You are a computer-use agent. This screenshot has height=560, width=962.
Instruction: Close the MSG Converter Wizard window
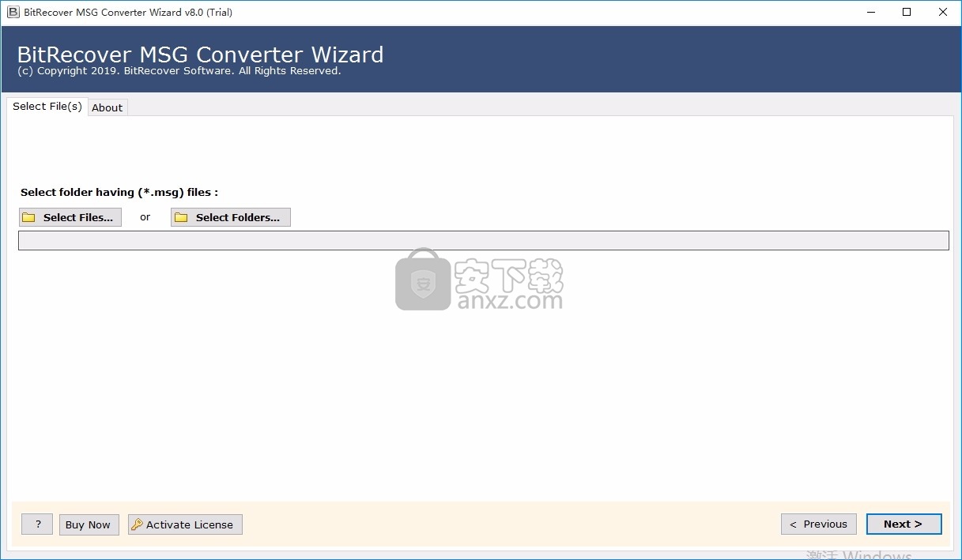pyautogui.click(x=943, y=12)
